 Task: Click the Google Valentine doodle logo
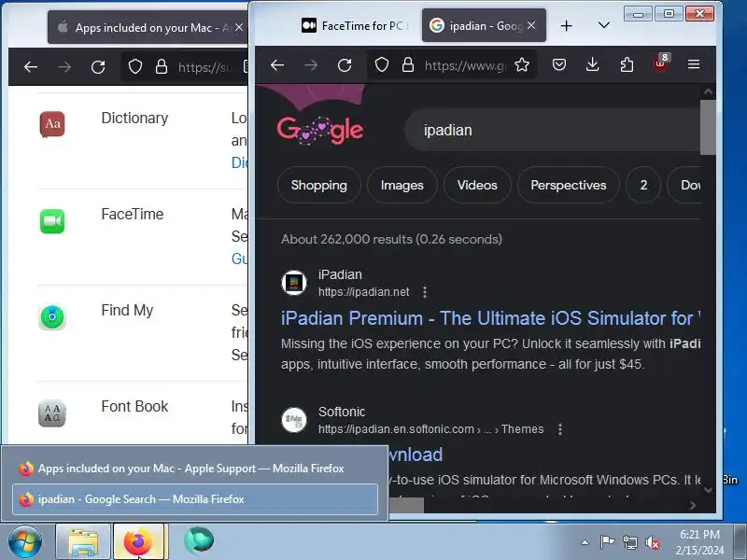point(320,130)
